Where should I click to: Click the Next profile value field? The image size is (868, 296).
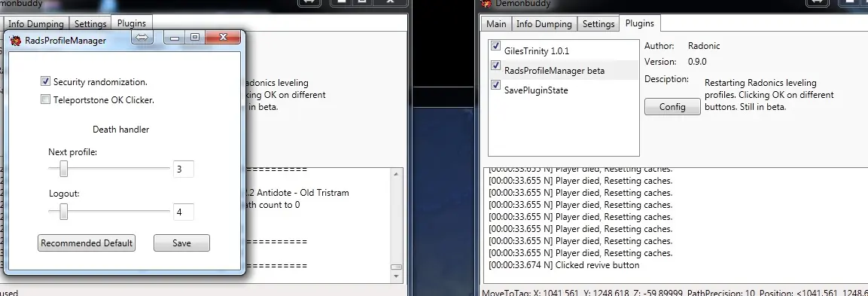point(183,169)
